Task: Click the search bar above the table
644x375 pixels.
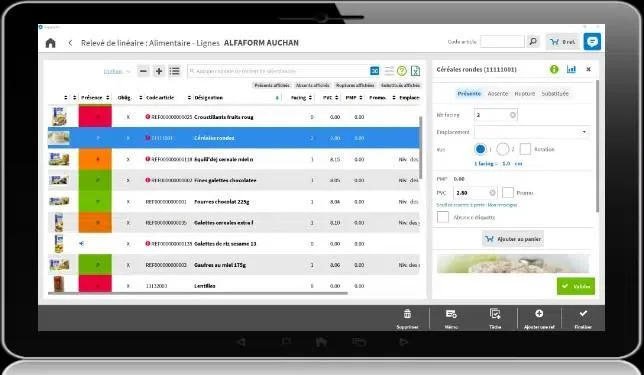Action: point(278,71)
